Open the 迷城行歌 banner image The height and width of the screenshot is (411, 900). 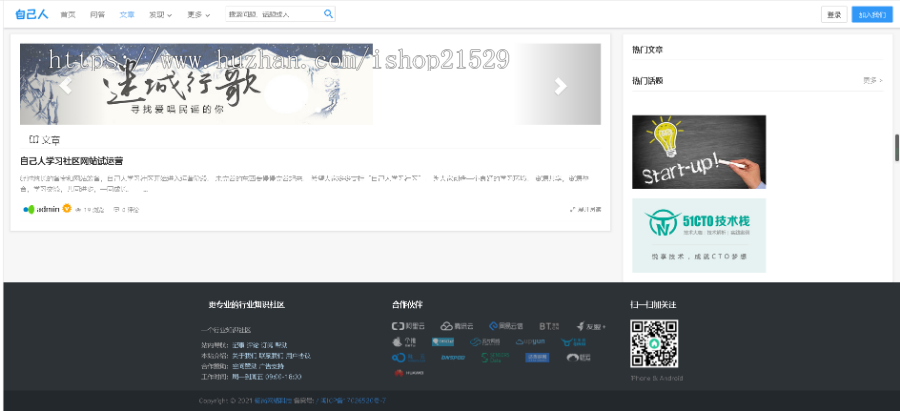click(x=311, y=84)
